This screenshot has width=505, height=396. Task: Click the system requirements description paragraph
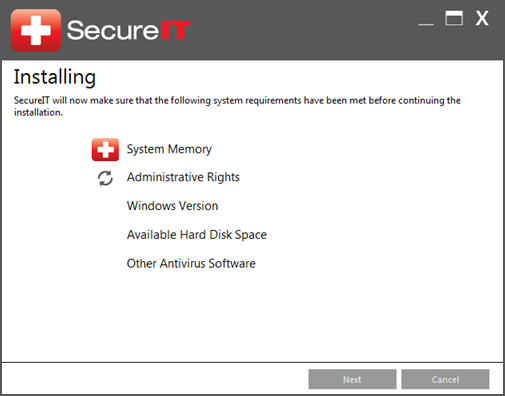(237, 106)
